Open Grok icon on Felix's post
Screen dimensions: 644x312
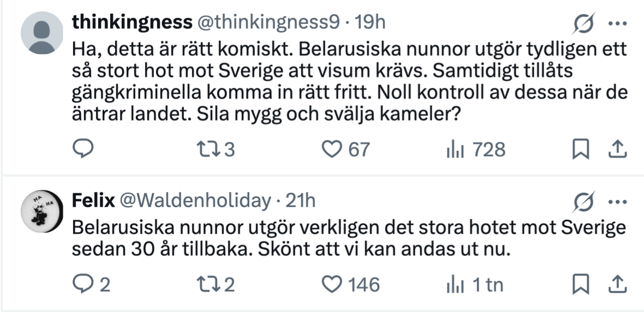tap(584, 202)
